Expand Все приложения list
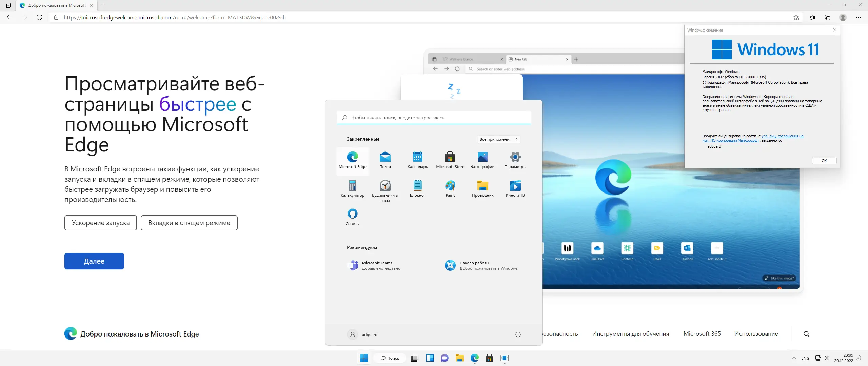868x366 pixels. click(x=498, y=139)
